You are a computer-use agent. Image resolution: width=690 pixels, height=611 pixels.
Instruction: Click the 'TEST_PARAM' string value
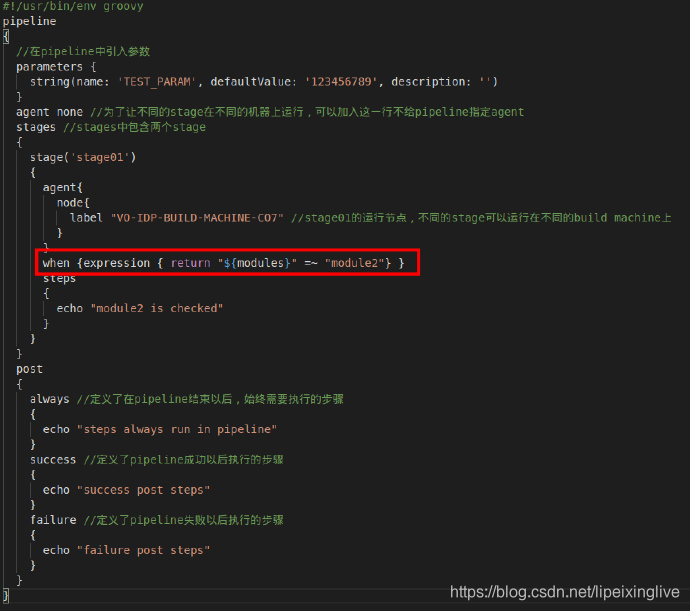(157, 82)
